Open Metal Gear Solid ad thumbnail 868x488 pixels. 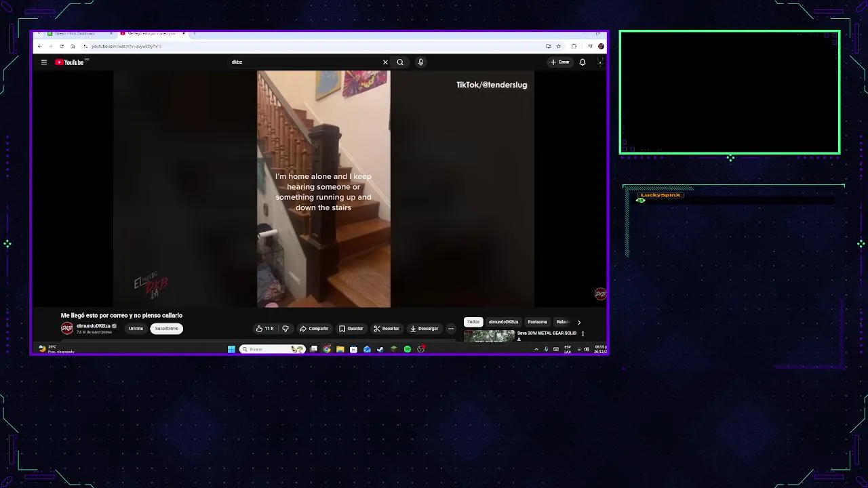tap(489, 335)
